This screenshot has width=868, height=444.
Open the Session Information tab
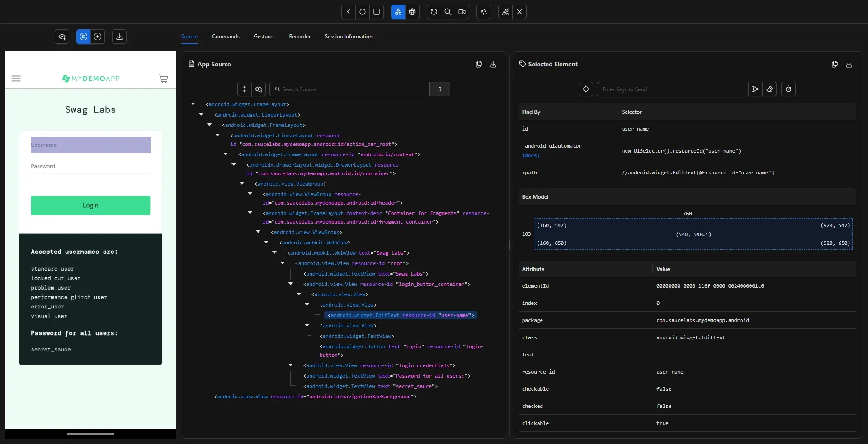tap(349, 37)
